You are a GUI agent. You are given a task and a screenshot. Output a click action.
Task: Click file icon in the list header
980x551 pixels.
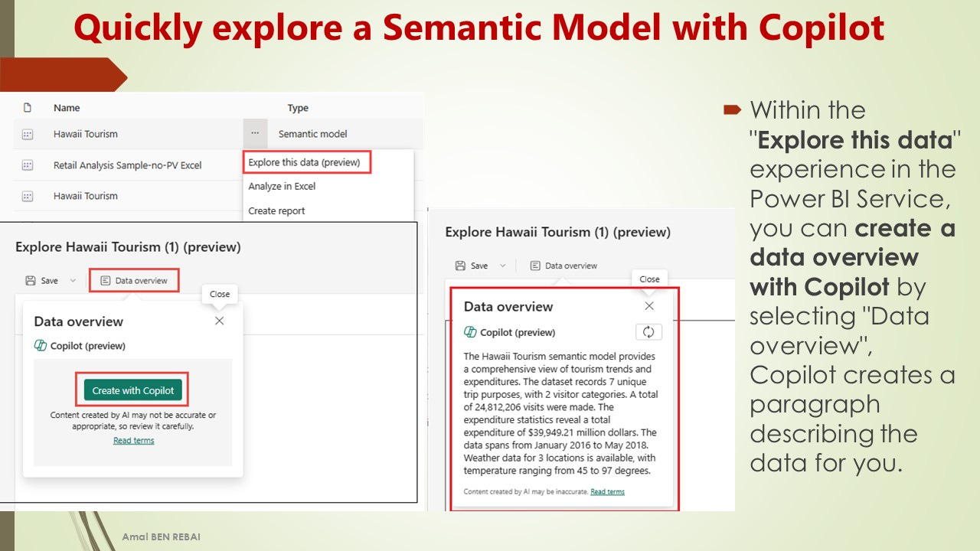(28, 108)
